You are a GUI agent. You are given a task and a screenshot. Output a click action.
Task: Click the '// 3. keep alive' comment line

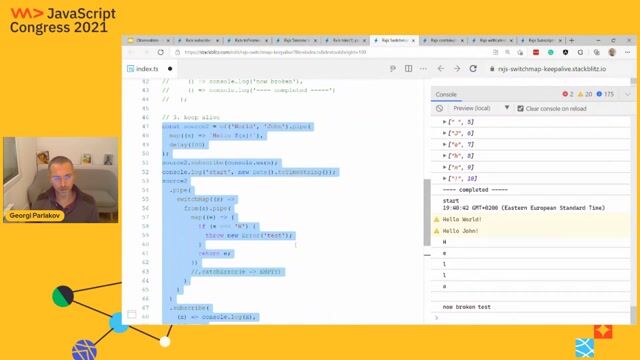point(191,118)
